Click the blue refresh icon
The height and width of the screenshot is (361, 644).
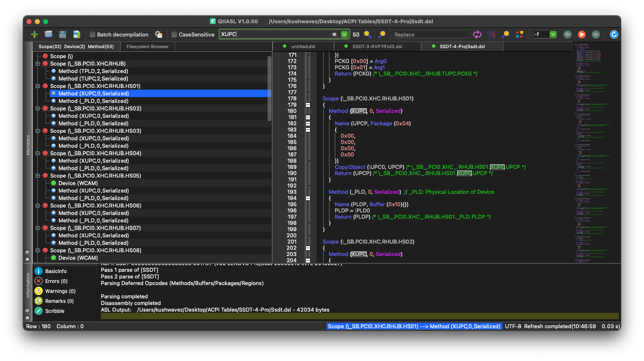[x=614, y=34]
